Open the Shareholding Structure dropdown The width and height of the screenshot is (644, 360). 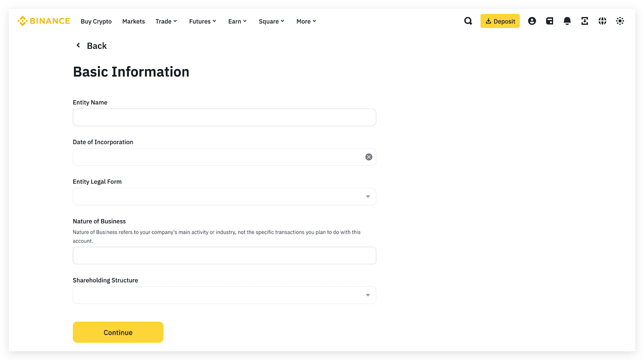(225, 295)
